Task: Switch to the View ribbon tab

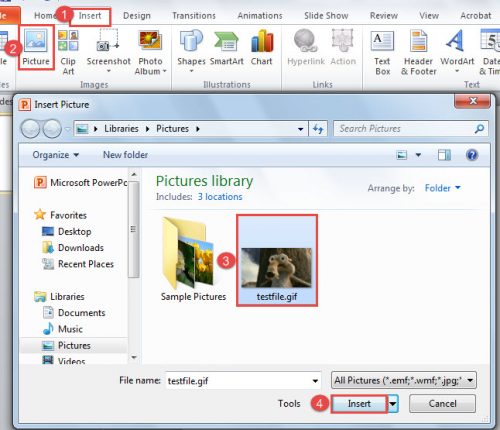Action: coord(429,16)
